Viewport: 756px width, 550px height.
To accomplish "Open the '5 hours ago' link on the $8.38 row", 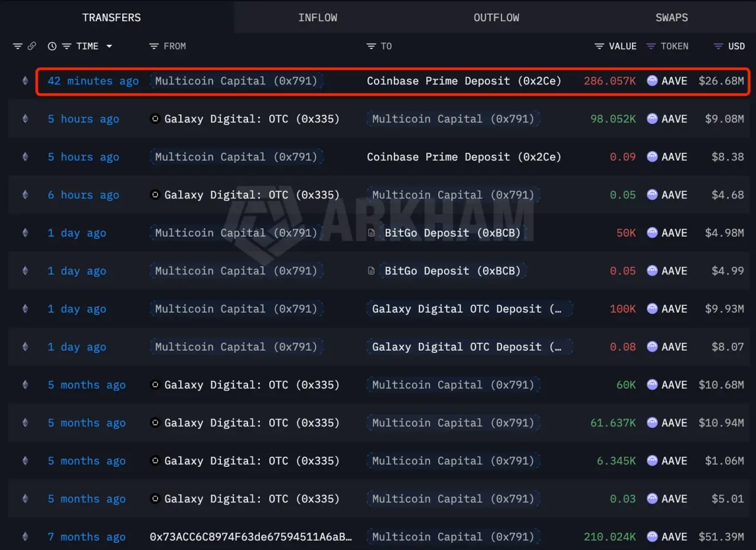I will click(x=83, y=157).
